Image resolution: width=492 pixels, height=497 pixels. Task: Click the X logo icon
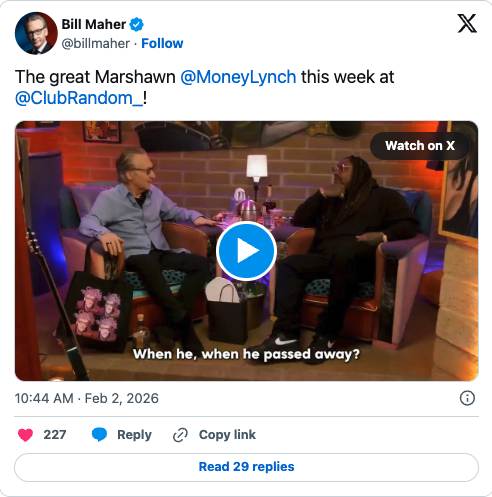point(467,23)
